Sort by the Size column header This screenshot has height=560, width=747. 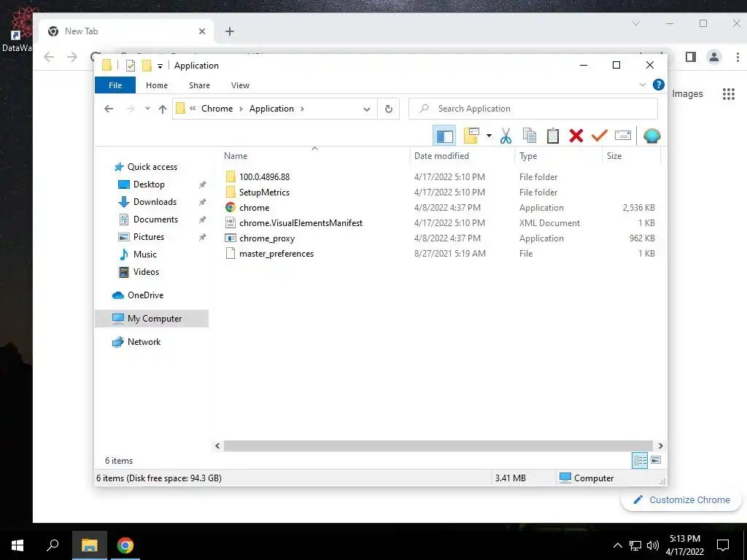[631, 156]
